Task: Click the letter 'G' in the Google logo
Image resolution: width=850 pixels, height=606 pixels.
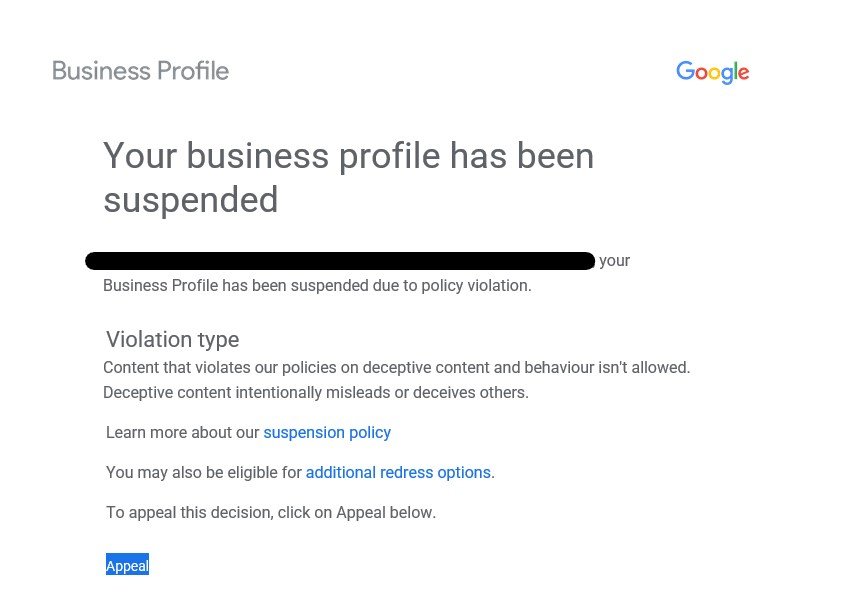Action: coord(685,70)
